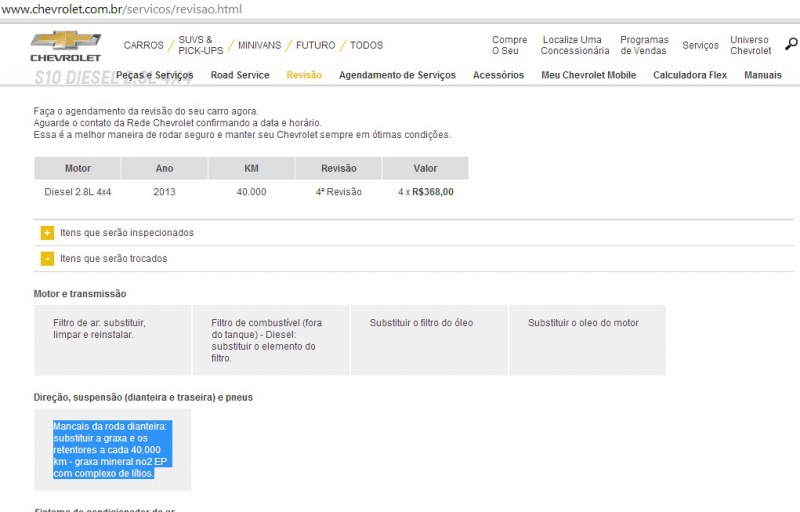This screenshot has width=800, height=512.
Task: Click 'Motor e transmissão' heading
Action: click(x=80, y=294)
